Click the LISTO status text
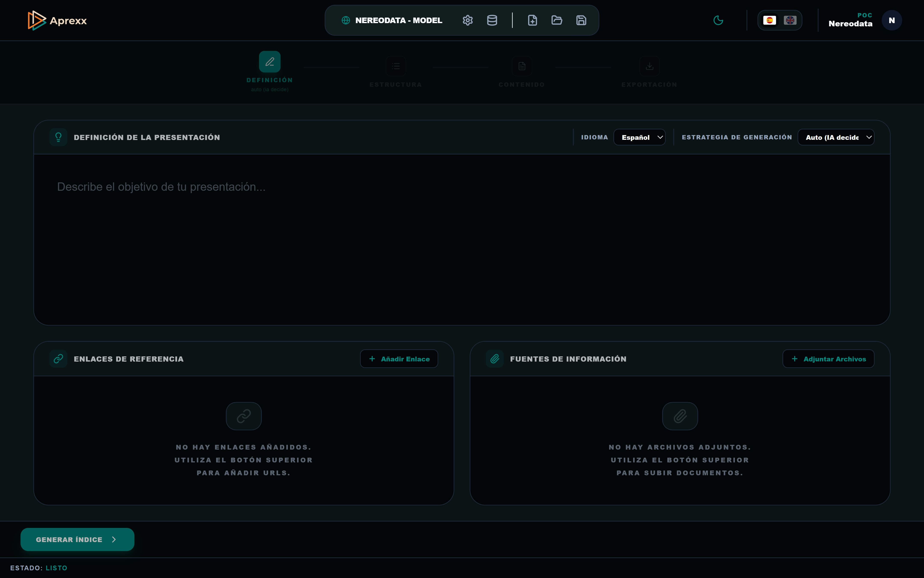Image resolution: width=924 pixels, height=578 pixels. point(56,568)
